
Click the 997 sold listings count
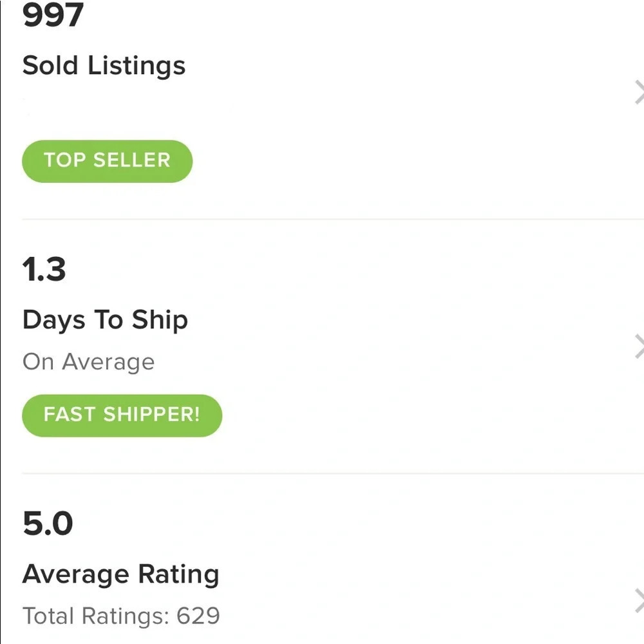pyautogui.click(x=52, y=14)
